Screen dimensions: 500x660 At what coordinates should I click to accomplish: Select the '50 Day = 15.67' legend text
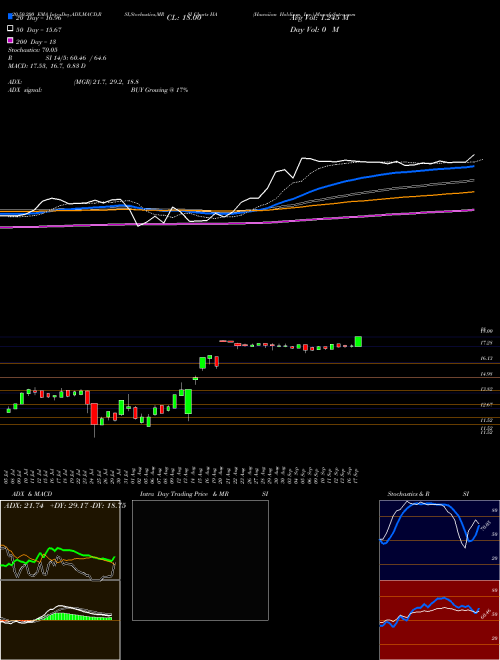pyautogui.click(x=39, y=30)
